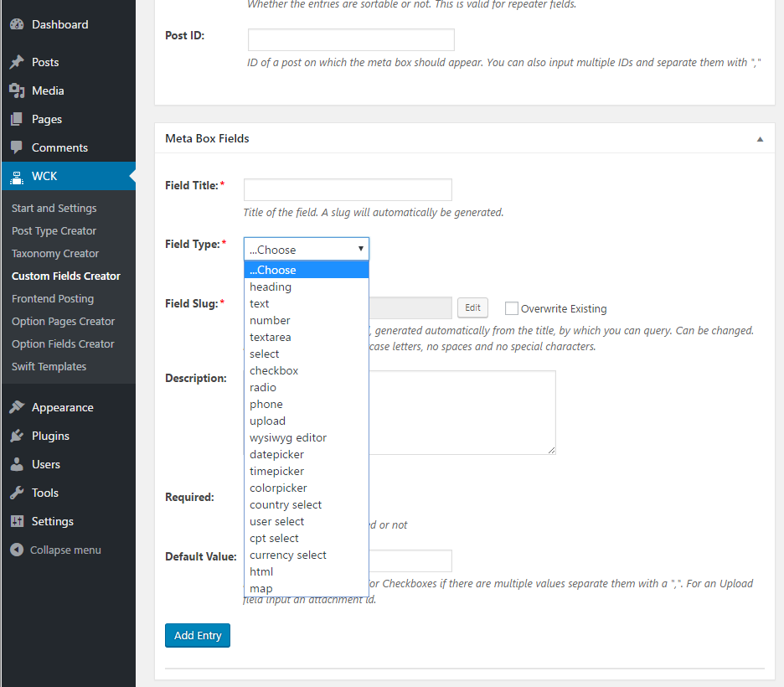The image size is (784, 687).
Task: Close the Field Type dropdown arrow
Action: (x=360, y=249)
